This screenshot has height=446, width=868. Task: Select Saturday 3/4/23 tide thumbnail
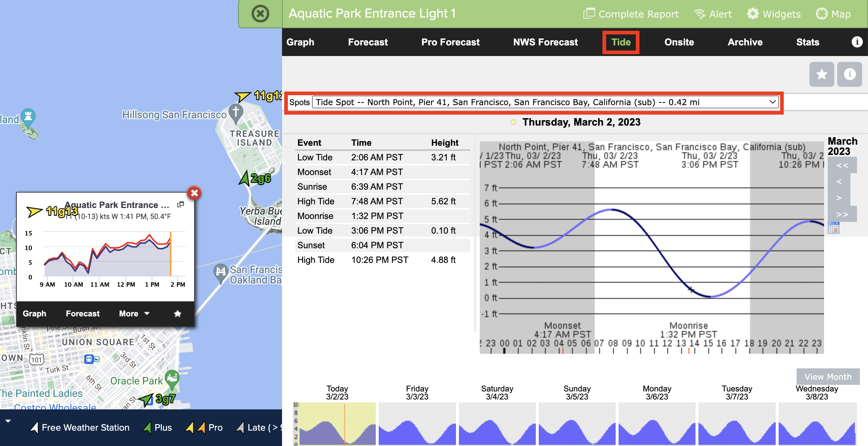pos(497,423)
